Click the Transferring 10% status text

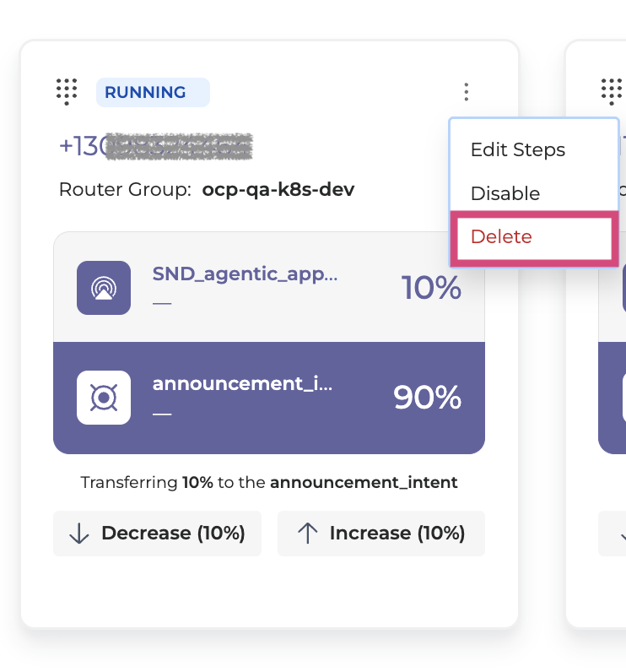[269, 483]
